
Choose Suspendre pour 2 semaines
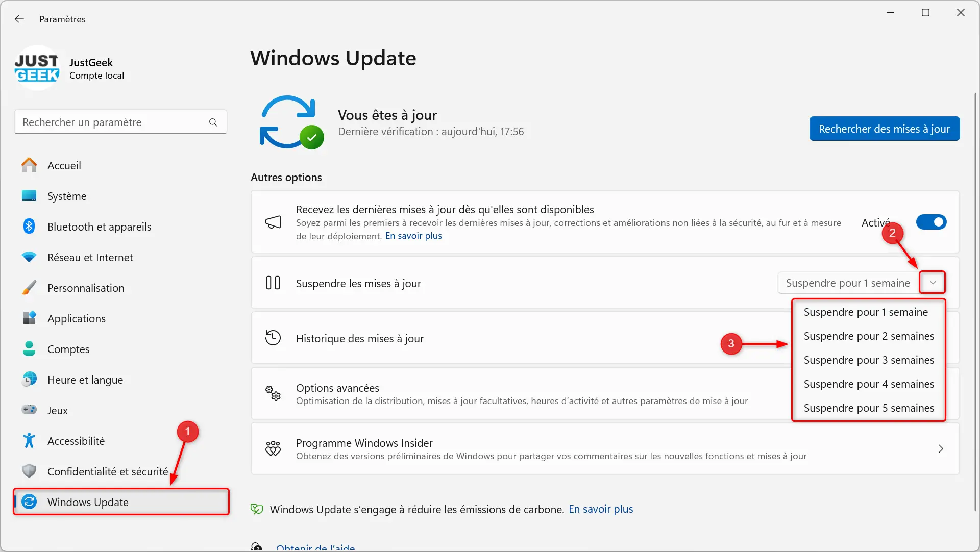tap(868, 336)
